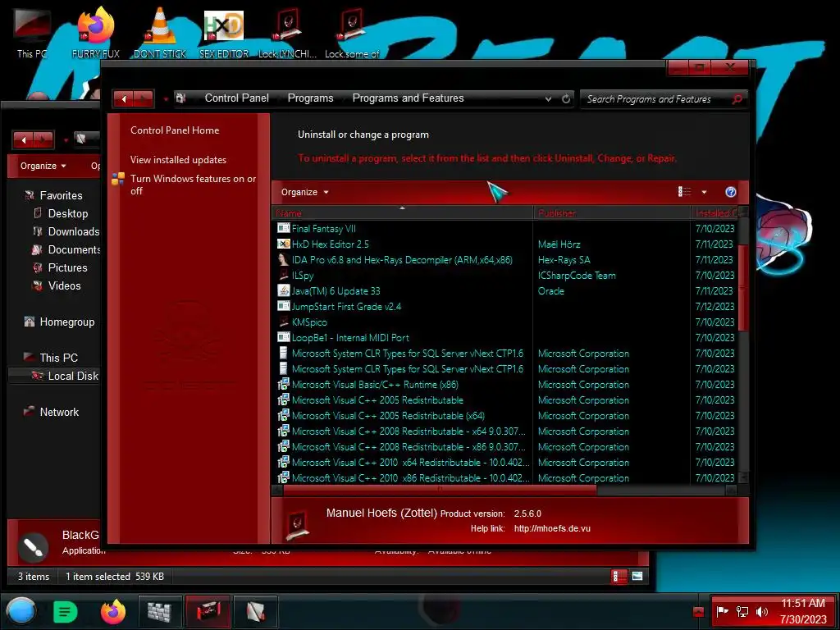This screenshot has height=630, width=840.
Task: Click Start orb on the taskbar
Action: click(21, 611)
